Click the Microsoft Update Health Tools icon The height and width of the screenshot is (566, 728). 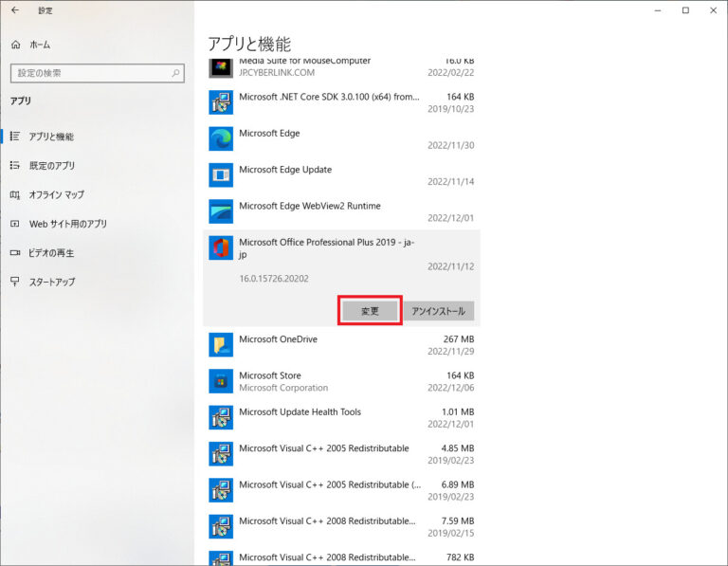click(x=220, y=418)
